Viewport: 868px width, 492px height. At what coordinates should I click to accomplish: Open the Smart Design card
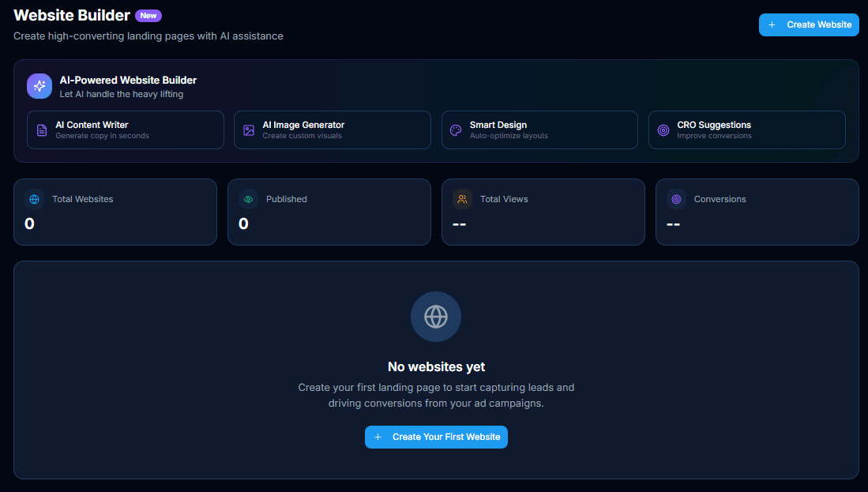(x=539, y=130)
